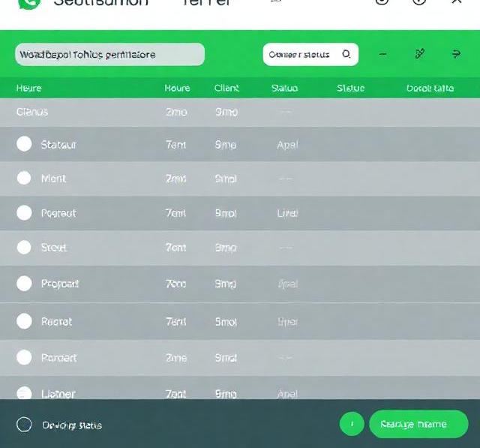Click the magnifier icon in search box
This screenshot has height=448, width=480.
click(x=346, y=54)
